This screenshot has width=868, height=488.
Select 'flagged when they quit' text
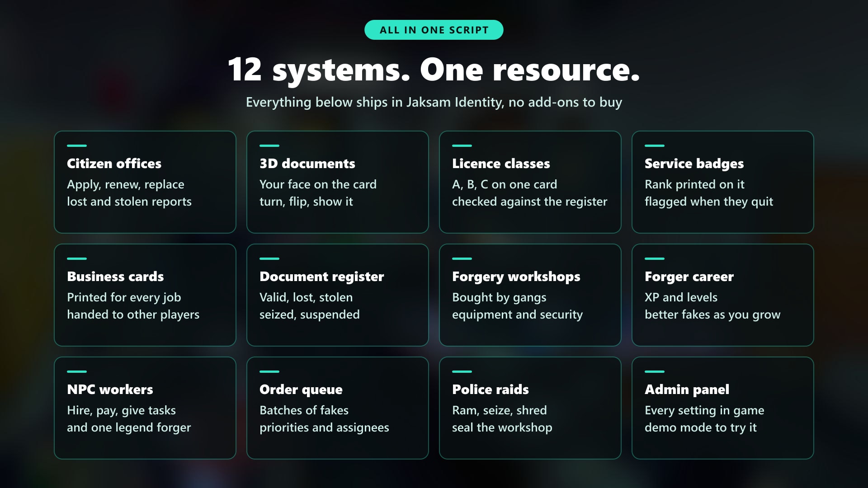click(x=709, y=202)
